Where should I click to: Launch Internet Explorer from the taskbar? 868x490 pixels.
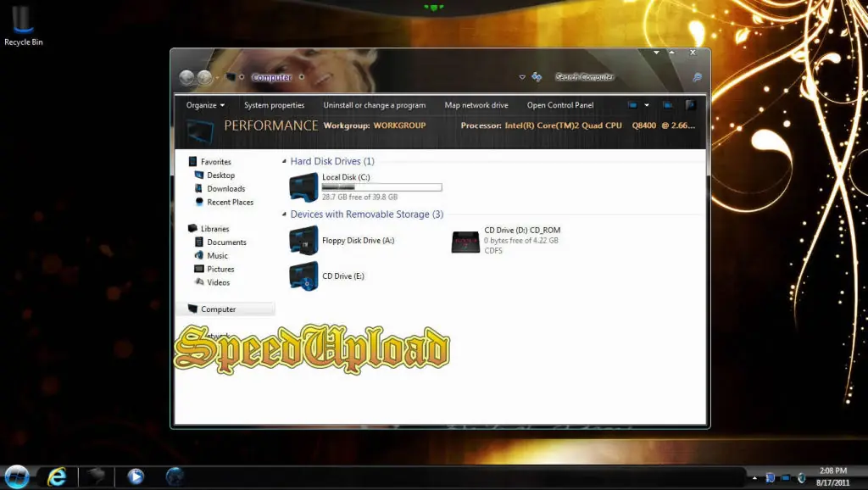click(57, 476)
